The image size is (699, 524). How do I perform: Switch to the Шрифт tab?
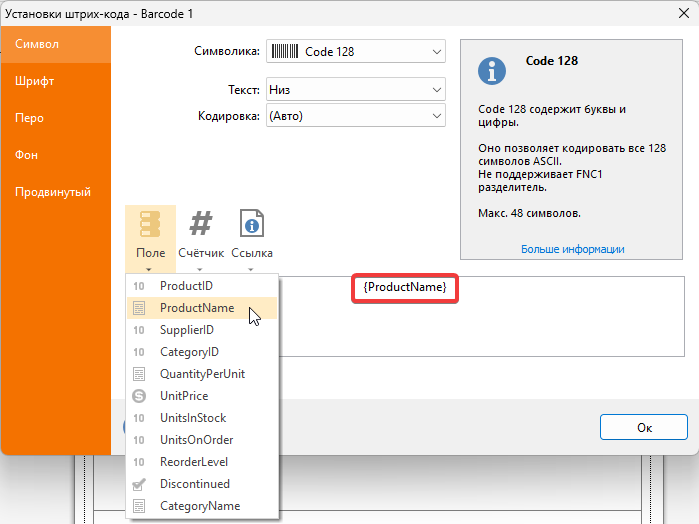coord(35,81)
